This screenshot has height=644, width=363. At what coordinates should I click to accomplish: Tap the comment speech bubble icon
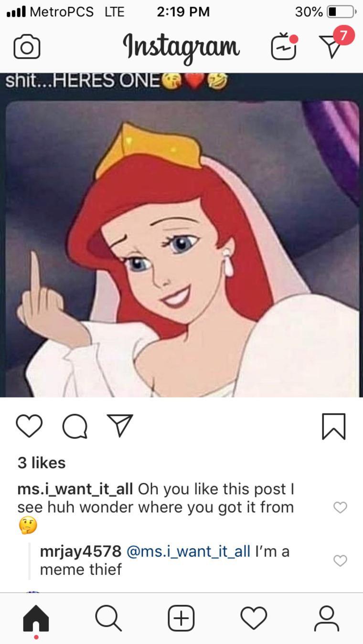click(75, 426)
